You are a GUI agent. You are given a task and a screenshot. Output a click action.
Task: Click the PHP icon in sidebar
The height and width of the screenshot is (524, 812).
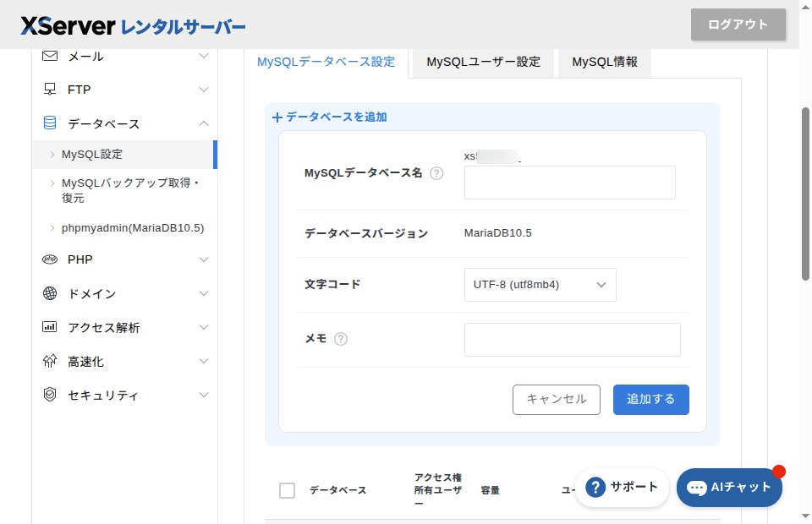point(50,259)
